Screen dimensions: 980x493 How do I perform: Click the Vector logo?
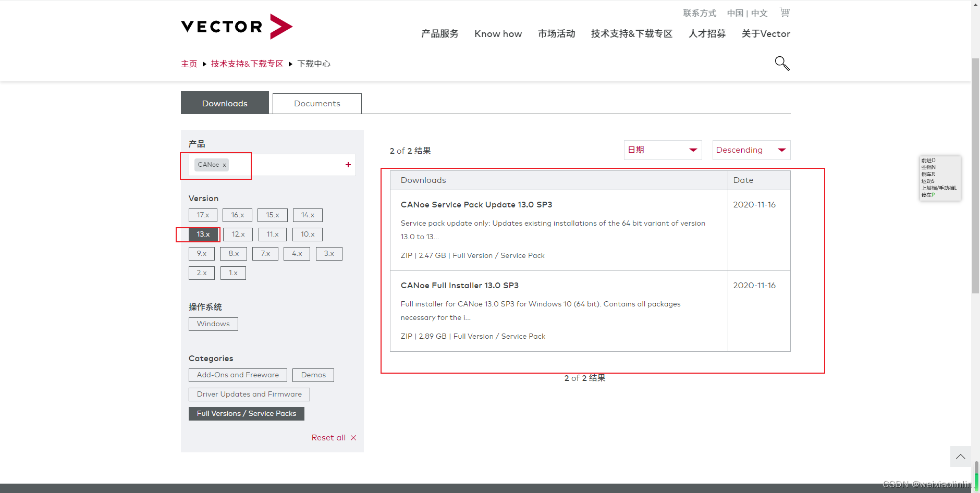[x=237, y=27]
